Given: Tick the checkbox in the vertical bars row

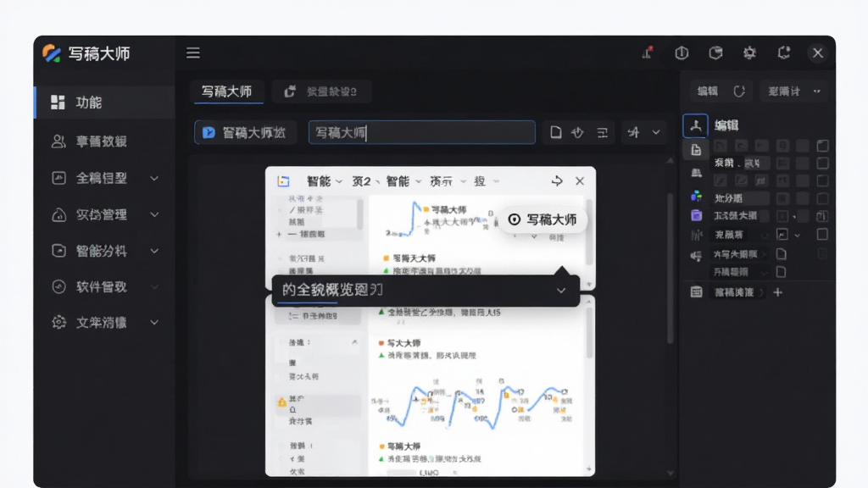Looking at the screenshot, I should point(822,234).
